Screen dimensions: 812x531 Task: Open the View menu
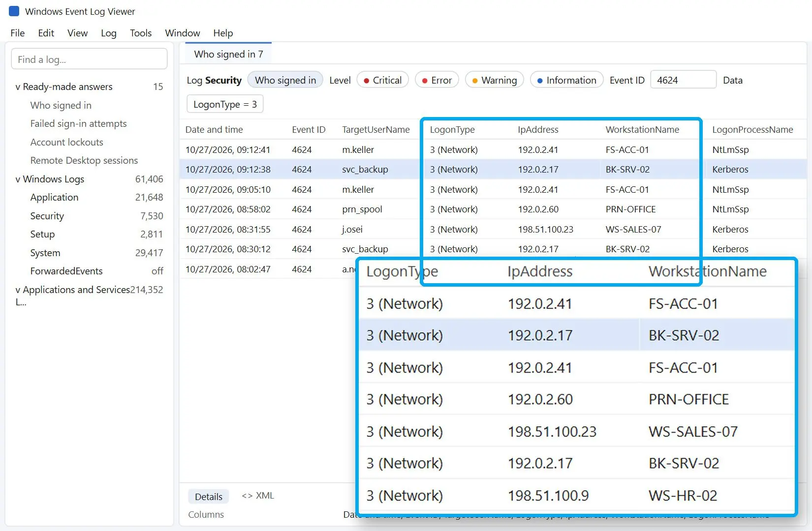[77, 33]
